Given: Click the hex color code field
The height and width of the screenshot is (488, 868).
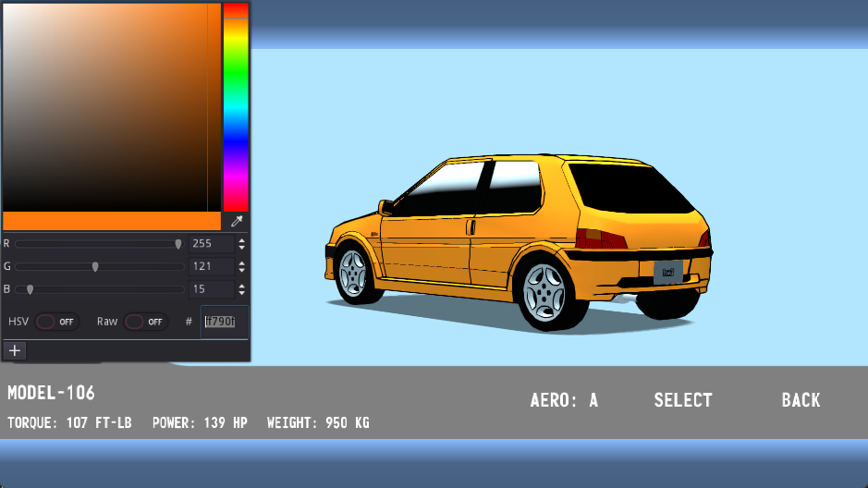Looking at the screenshot, I should [x=224, y=322].
